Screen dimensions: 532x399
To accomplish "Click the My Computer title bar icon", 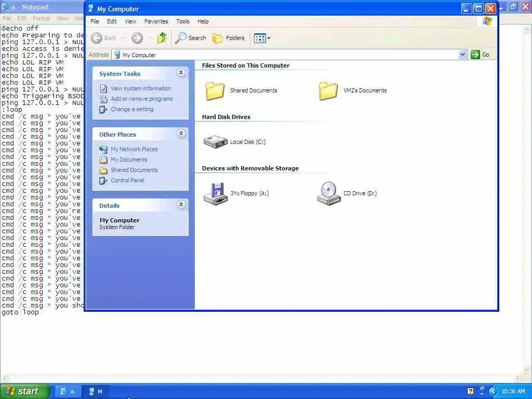I will (90, 8).
